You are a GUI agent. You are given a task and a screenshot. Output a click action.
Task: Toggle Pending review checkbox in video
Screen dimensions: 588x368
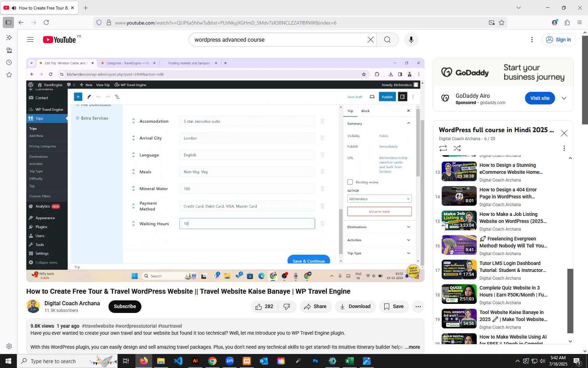(x=350, y=182)
